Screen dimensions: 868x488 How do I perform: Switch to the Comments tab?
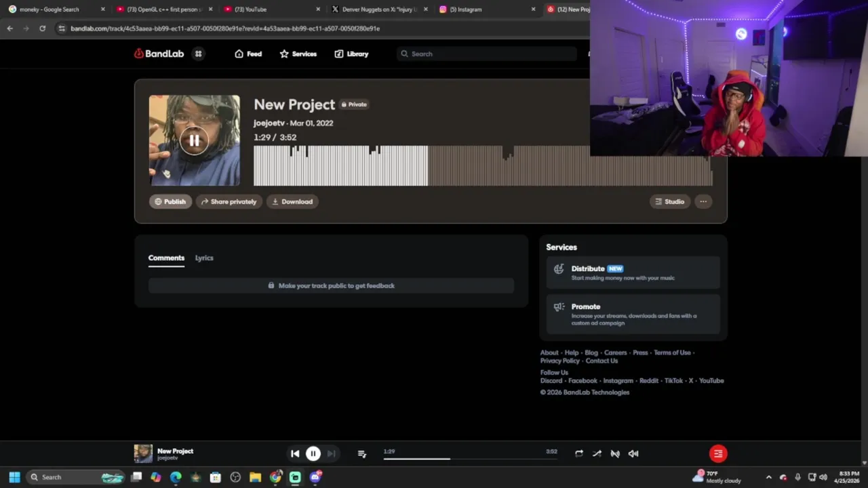coord(166,258)
